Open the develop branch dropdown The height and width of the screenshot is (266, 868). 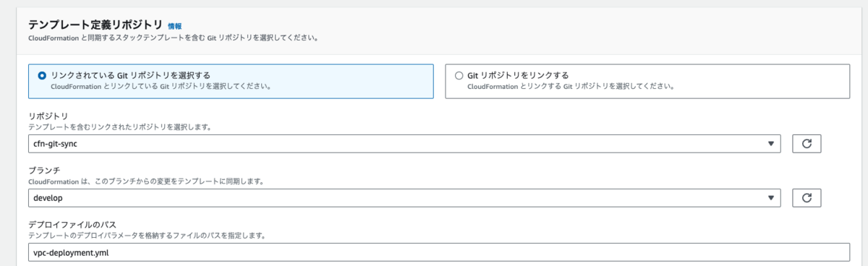click(x=404, y=197)
